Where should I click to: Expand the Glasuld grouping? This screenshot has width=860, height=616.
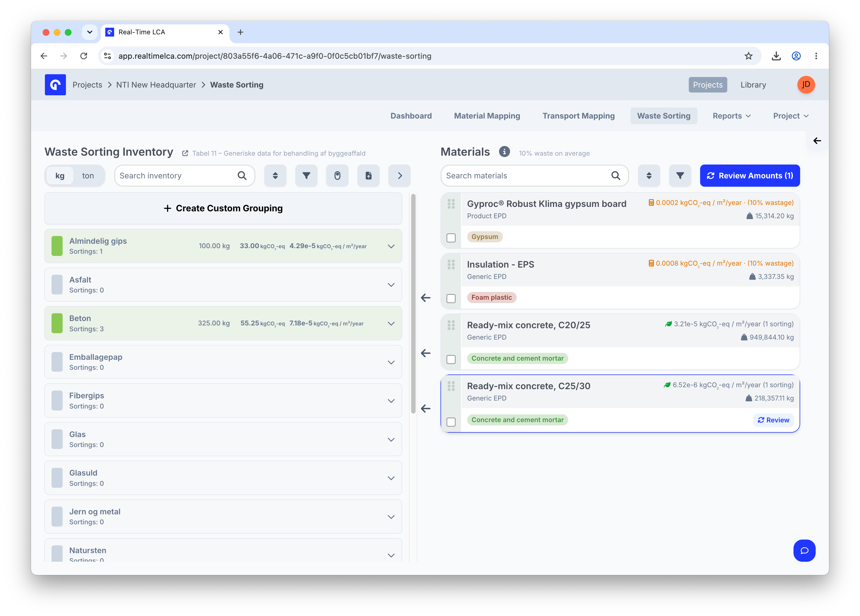391,478
